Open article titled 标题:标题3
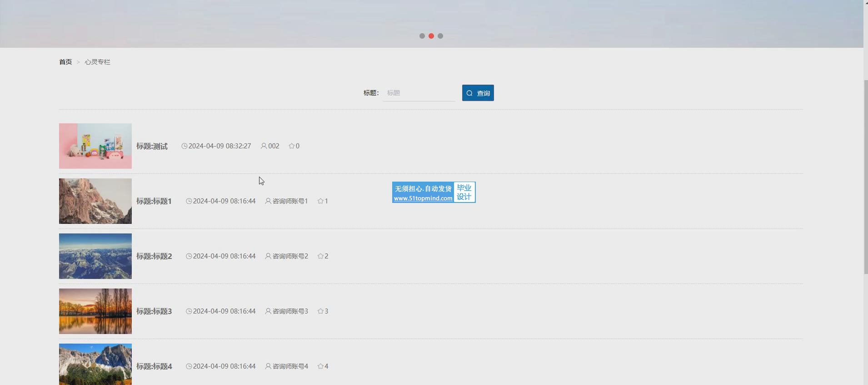The image size is (868, 385). pyautogui.click(x=154, y=311)
